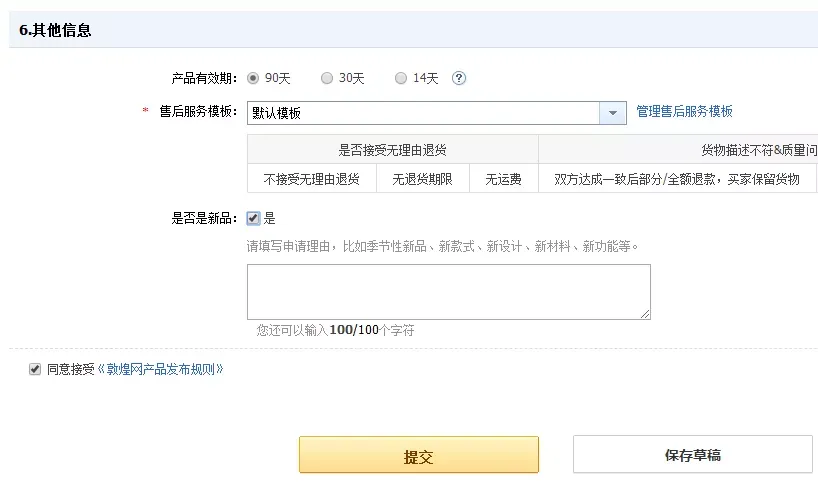Click the 保存草稿 save draft button
Viewport: 818px width, 483px height.
(693, 455)
